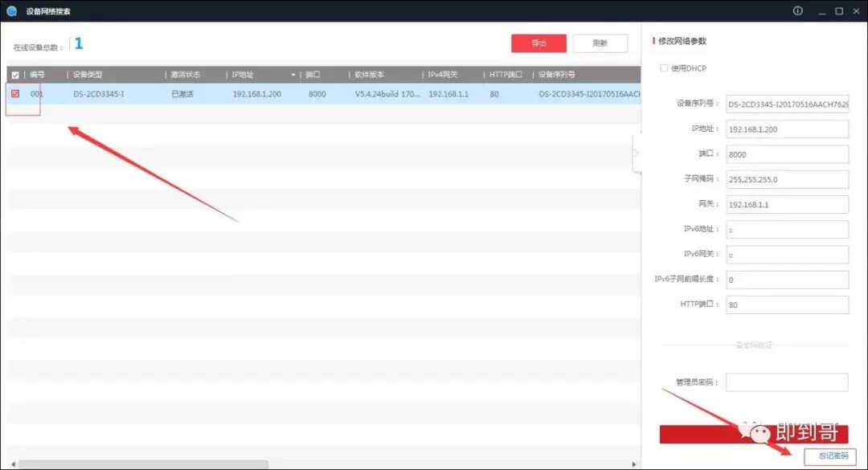
Task: Focus the 端口 input showing 8000
Action: 787,154
